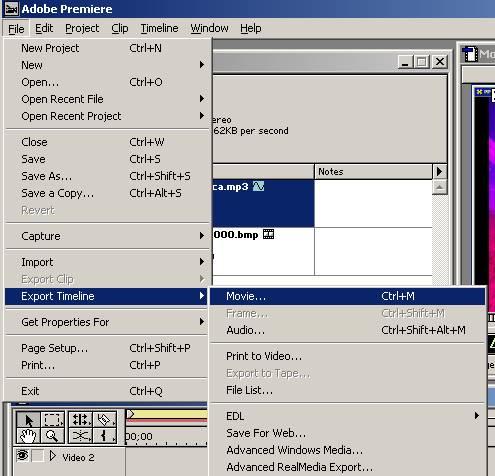495x476 pixels.
Task: Choose Save from the File menu
Action: click(108, 159)
